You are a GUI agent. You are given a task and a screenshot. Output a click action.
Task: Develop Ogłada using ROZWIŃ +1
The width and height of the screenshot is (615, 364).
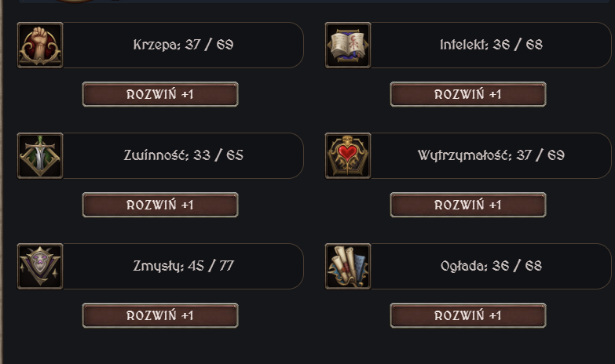pyautogui.click(x=468, y=315)
